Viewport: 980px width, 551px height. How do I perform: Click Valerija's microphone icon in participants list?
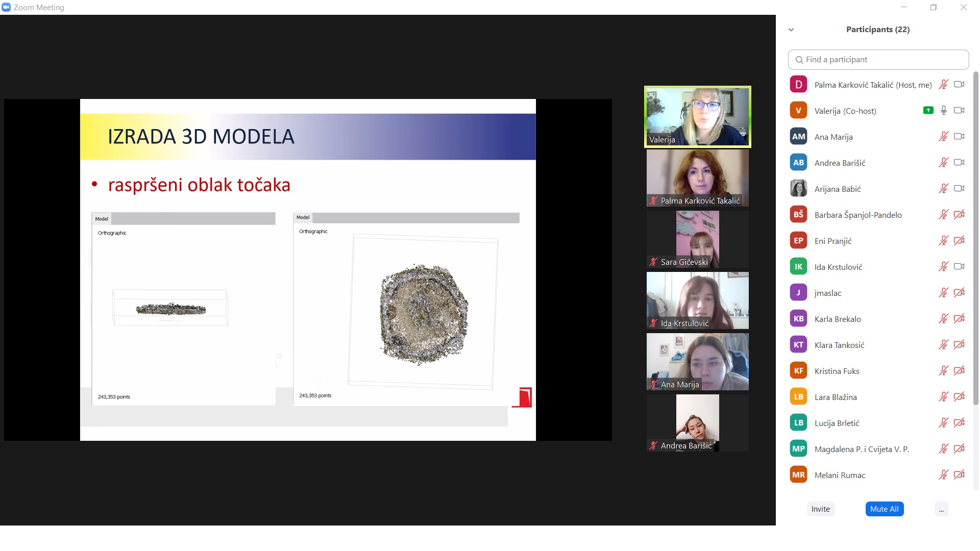pyautogui.click(x=943, y=110)
